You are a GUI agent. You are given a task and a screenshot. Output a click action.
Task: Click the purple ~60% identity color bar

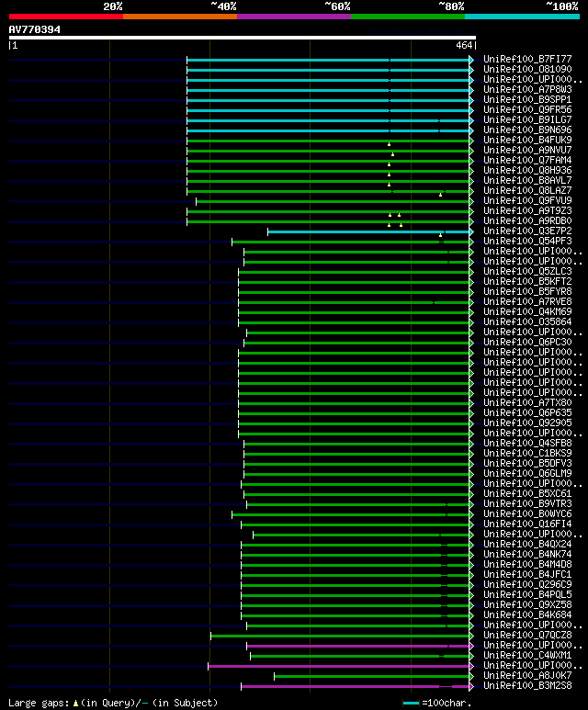tap(294, 17)
